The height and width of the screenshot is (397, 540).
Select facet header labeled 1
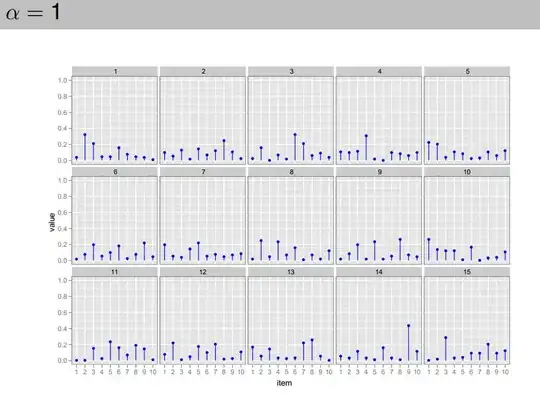pyautogui.click(x=115, y=71)
